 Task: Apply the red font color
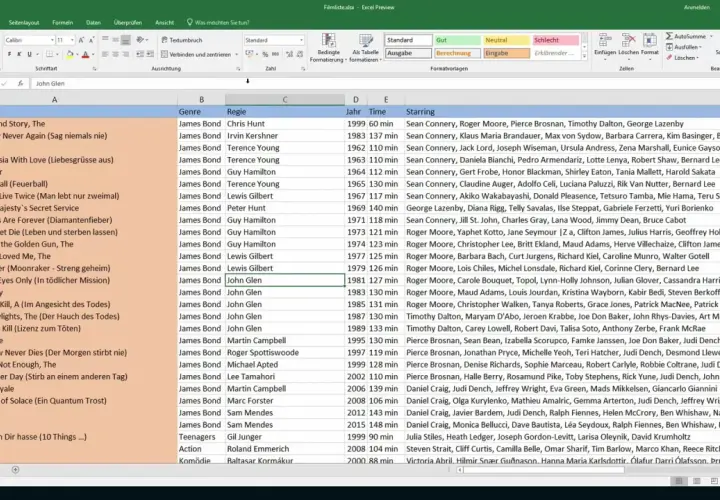(x=85, y=54)
